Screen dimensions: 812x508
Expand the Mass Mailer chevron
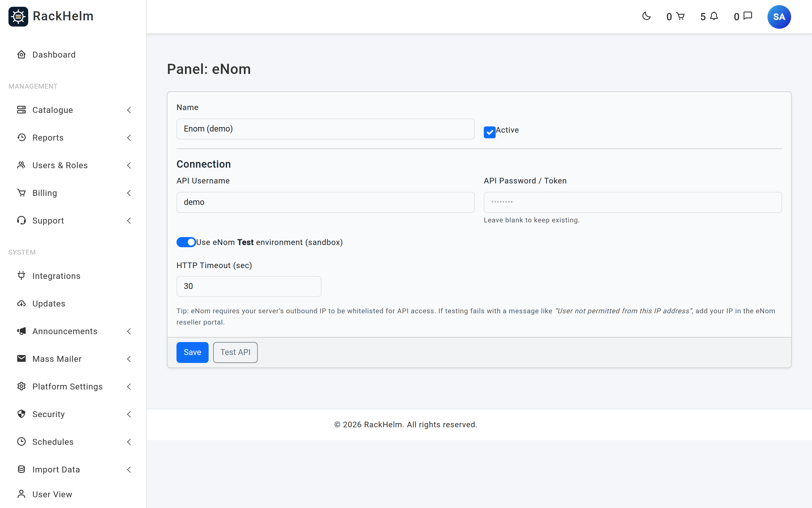pos(129,359)
